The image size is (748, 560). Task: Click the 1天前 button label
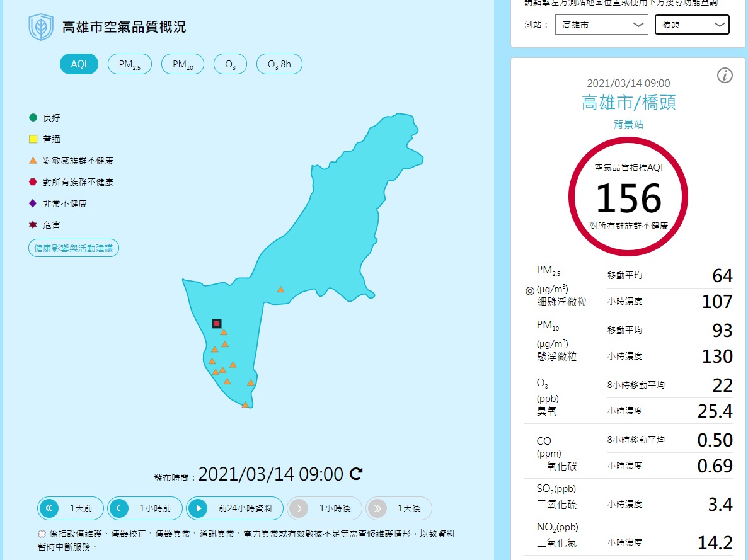click(81, 508)
